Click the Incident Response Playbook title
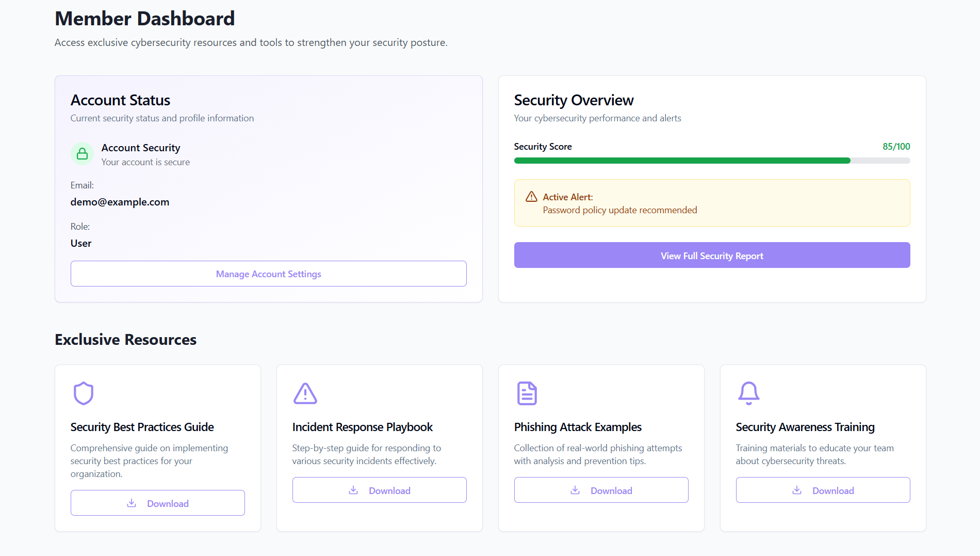Image resolution: width=980 pixels, height=556 pixels. pyautogui.click(x=363, y=427)
